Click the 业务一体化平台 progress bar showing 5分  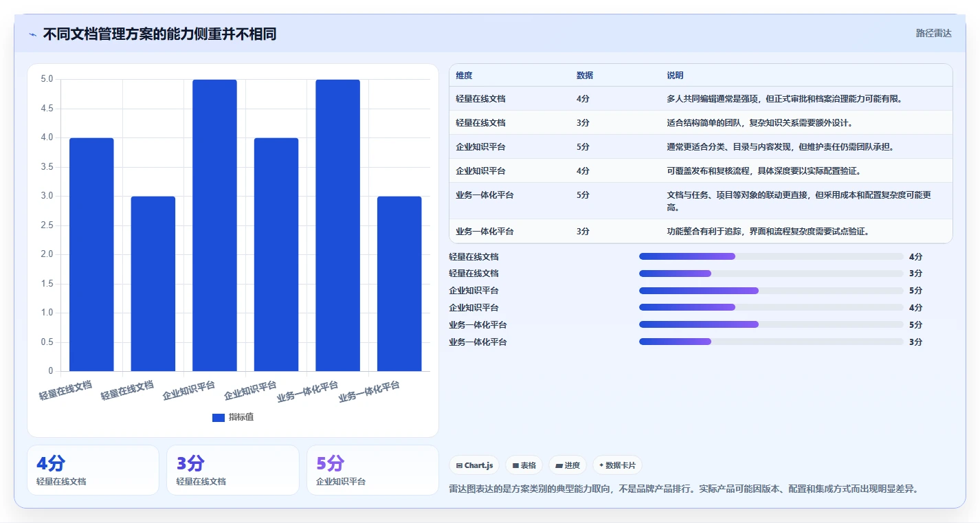tap(771, 324)
